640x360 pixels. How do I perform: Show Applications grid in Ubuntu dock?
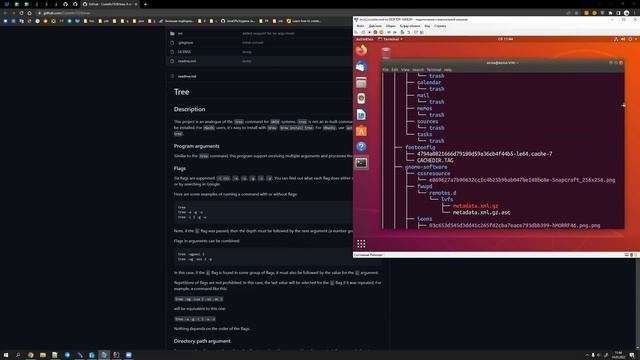point(361,244)
